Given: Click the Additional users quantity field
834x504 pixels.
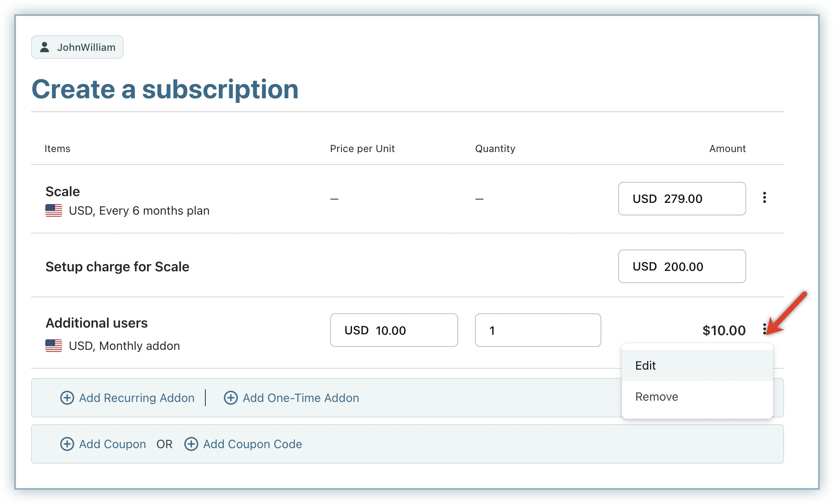Looking at the screenshot, I should pyautogui.click(x=538, y=331).
